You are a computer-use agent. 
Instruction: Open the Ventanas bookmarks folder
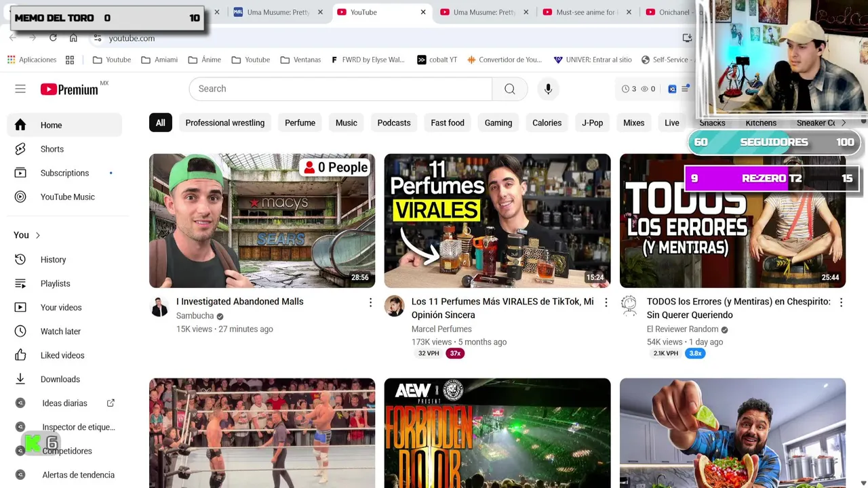300,60
